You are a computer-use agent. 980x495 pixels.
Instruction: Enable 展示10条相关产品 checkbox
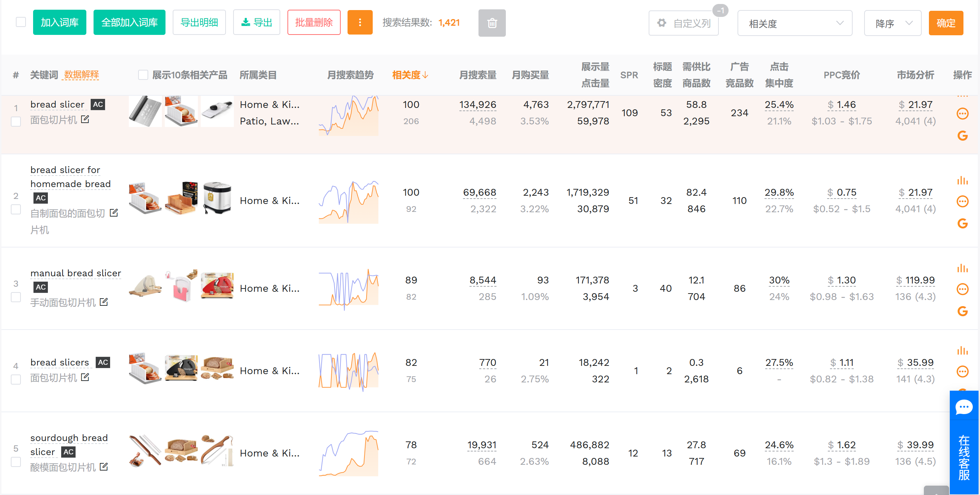[143, 75]
